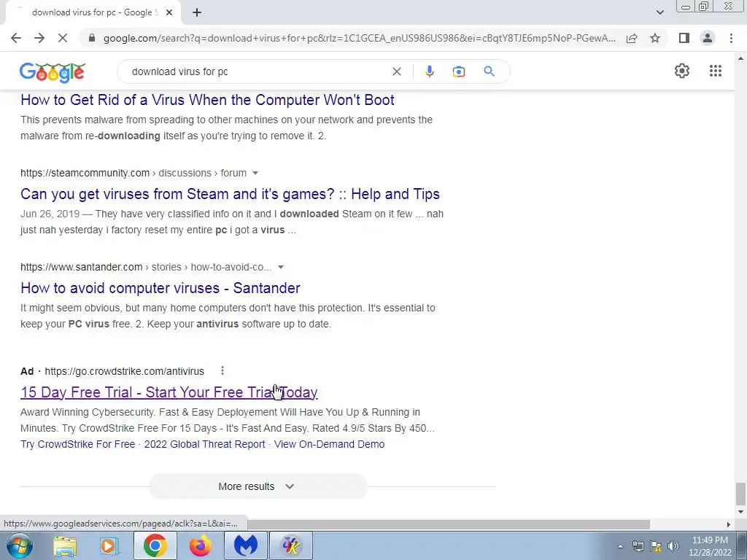Stop loading the page
Viewport: 747px width, 560px height.
coord(63,38)
